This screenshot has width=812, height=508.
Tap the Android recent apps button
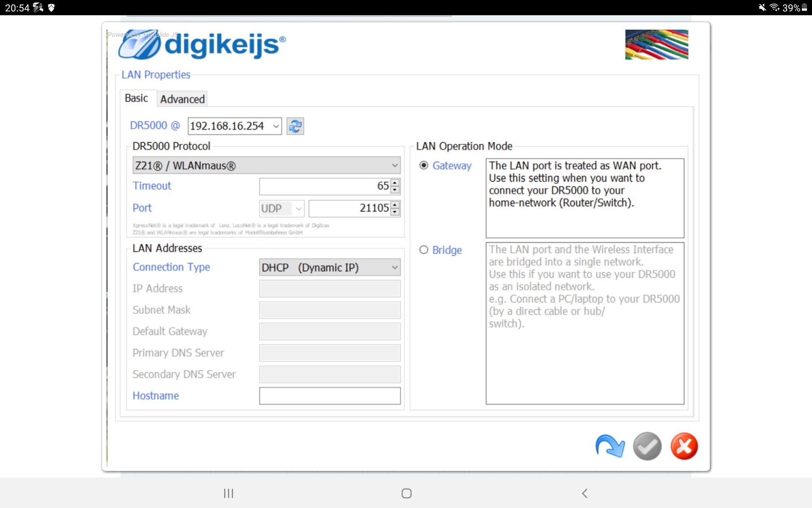click(x=228, y=493)
